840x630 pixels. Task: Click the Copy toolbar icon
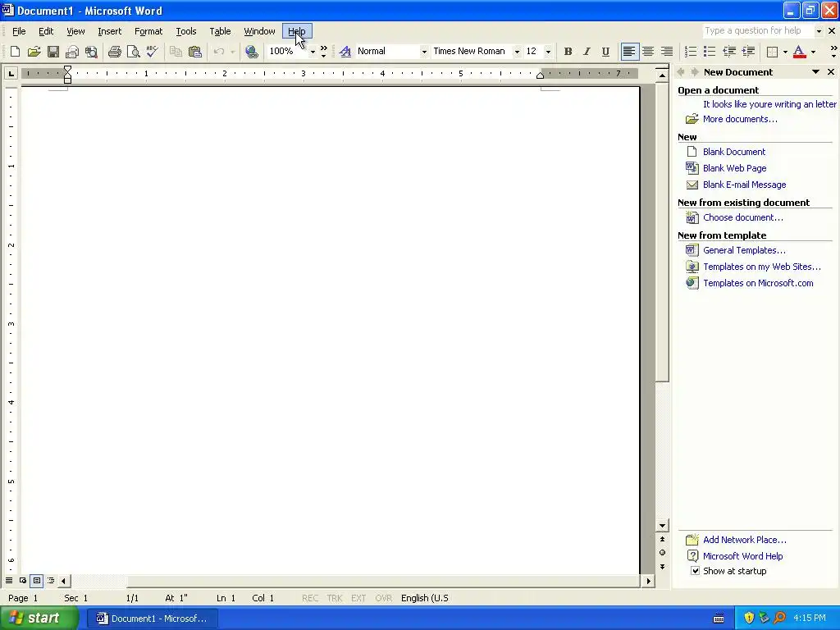pos(176,52)
